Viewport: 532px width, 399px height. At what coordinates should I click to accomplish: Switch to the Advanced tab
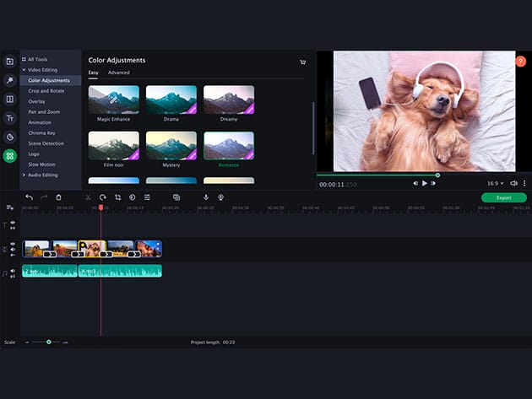119,73
